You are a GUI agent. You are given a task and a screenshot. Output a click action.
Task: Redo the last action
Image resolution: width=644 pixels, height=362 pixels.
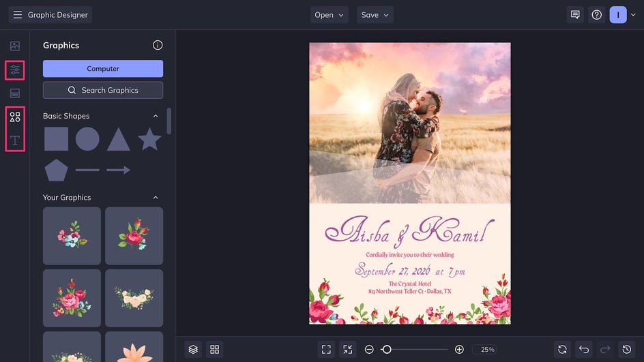click(605, 349)
